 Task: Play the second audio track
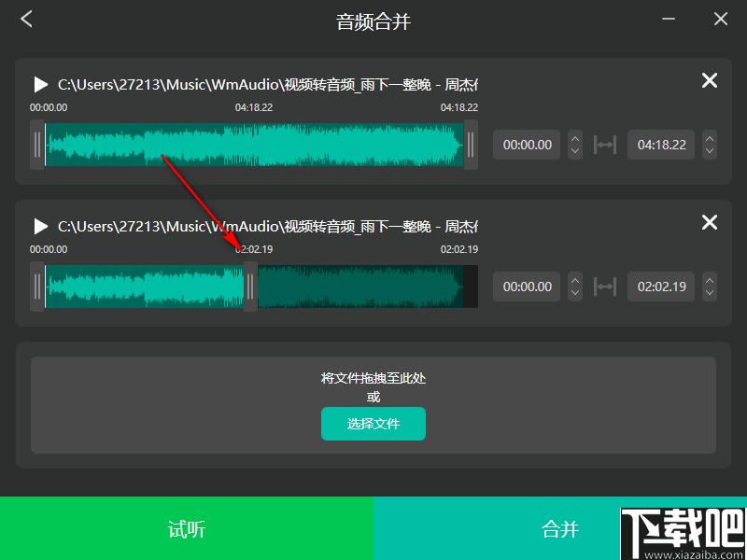click(x=41, y=227)
